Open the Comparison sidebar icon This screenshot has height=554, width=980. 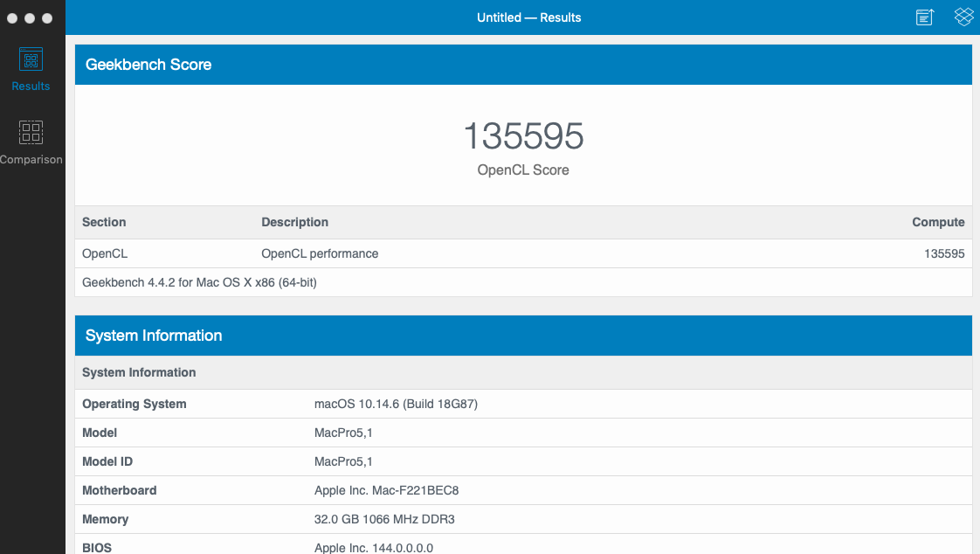pyautogui.click(x=31, y=133)
